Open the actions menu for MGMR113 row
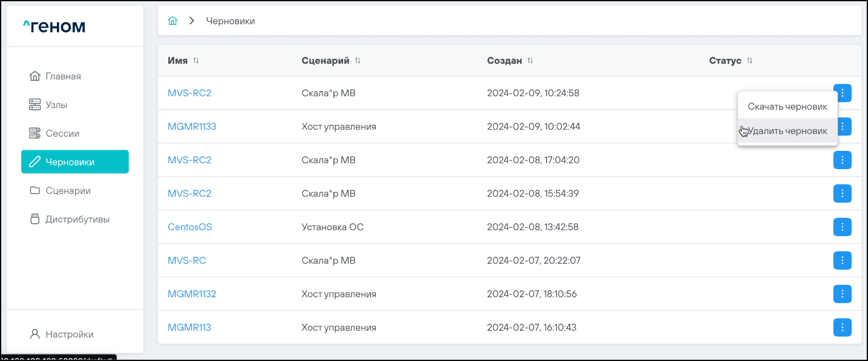Screen dimensions: 868x361 click(x=842, y=327)
